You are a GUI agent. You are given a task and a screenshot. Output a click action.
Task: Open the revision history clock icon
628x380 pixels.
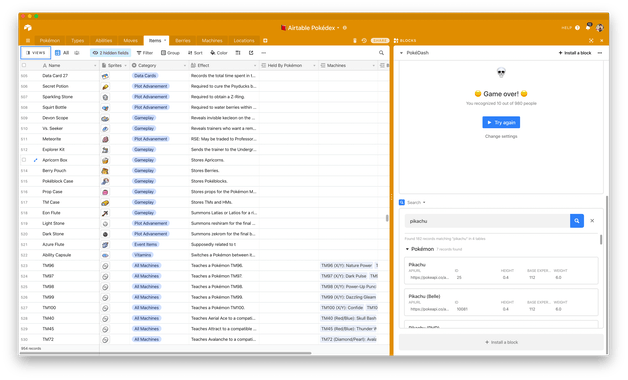coord(364,40)
